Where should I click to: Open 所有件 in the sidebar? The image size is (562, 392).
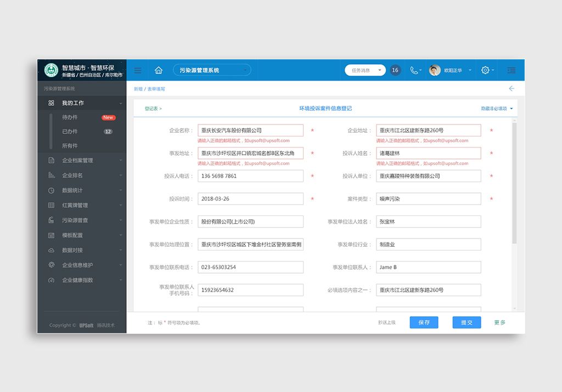click(70, 146)
